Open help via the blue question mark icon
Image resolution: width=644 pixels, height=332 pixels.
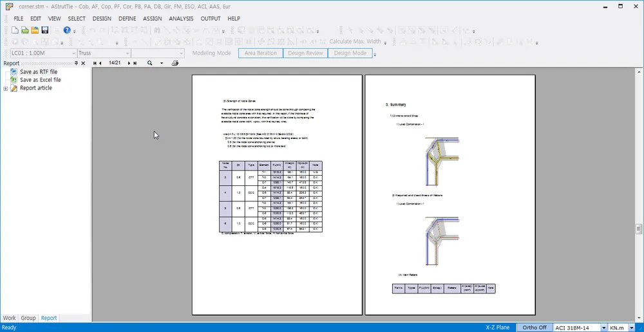(67, 30)
